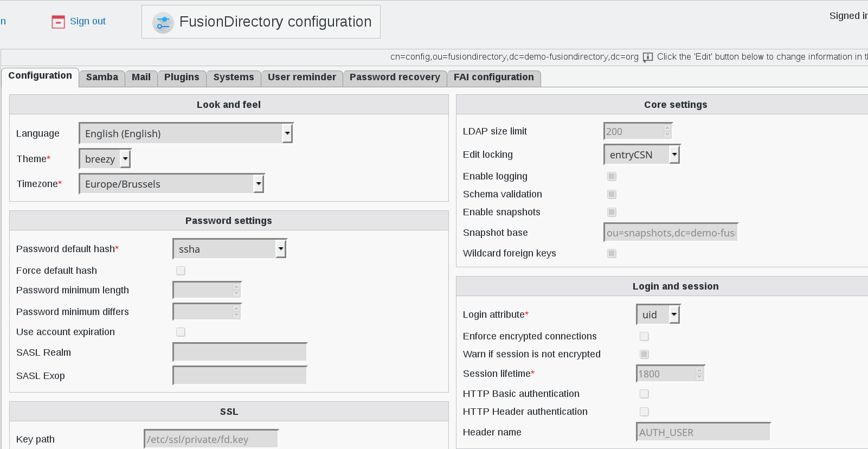Toggle the Force default hash checkbox

(181, 271)
